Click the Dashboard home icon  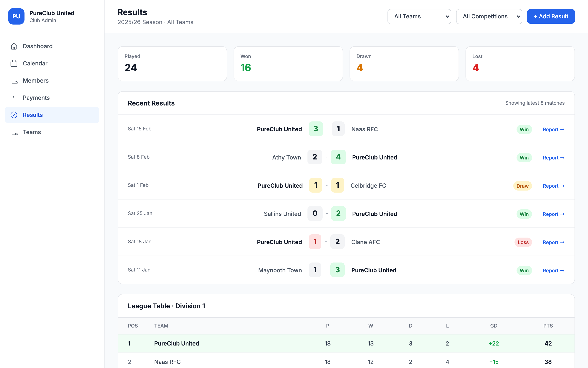[14, 46]
